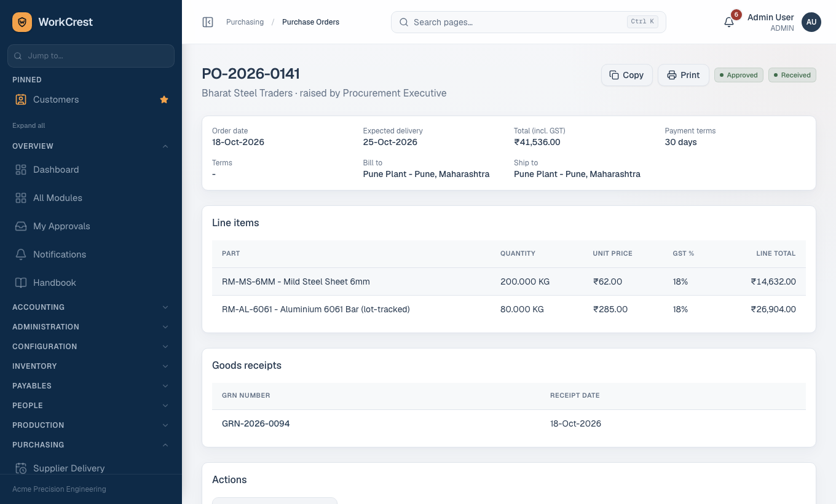The height and width of the screenshot is (504, 836).
Task: Click the magnifier icon in Search pages
Action: (404, 22)
